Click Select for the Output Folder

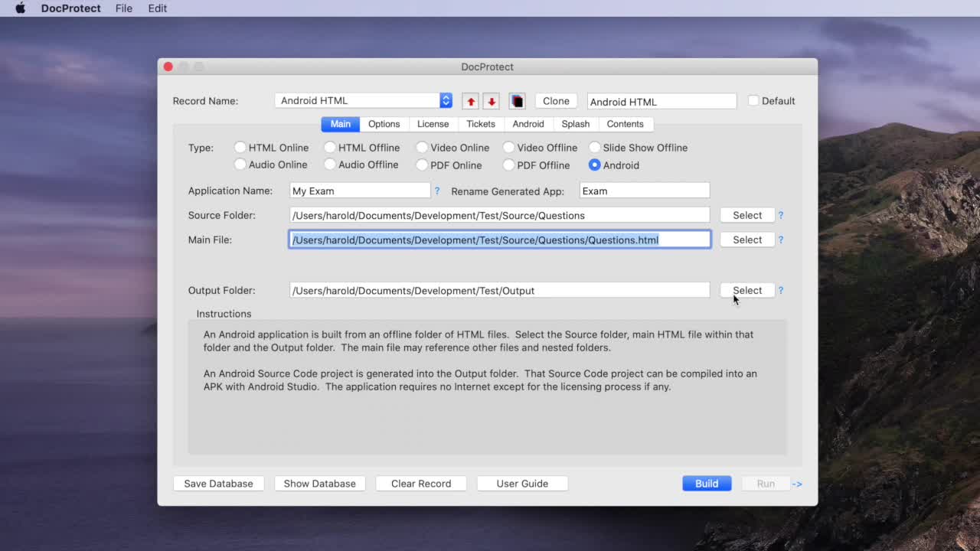pos(747,290)
